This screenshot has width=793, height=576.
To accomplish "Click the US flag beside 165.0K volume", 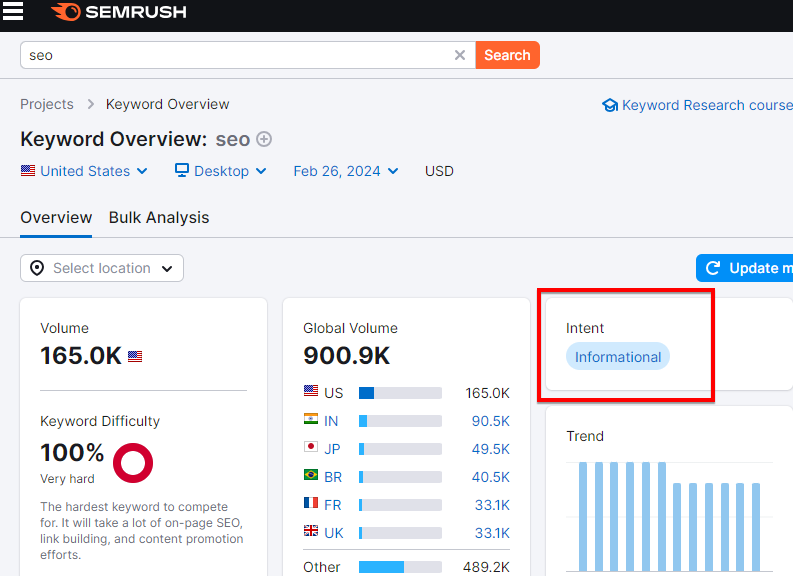I will tap(135, 357).
